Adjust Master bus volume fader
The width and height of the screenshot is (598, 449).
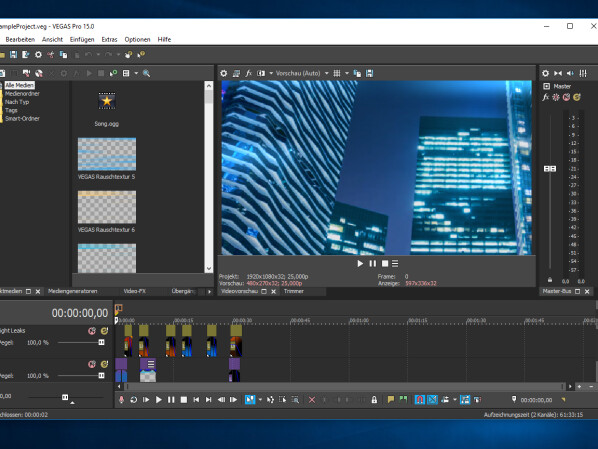pos(550,169)
